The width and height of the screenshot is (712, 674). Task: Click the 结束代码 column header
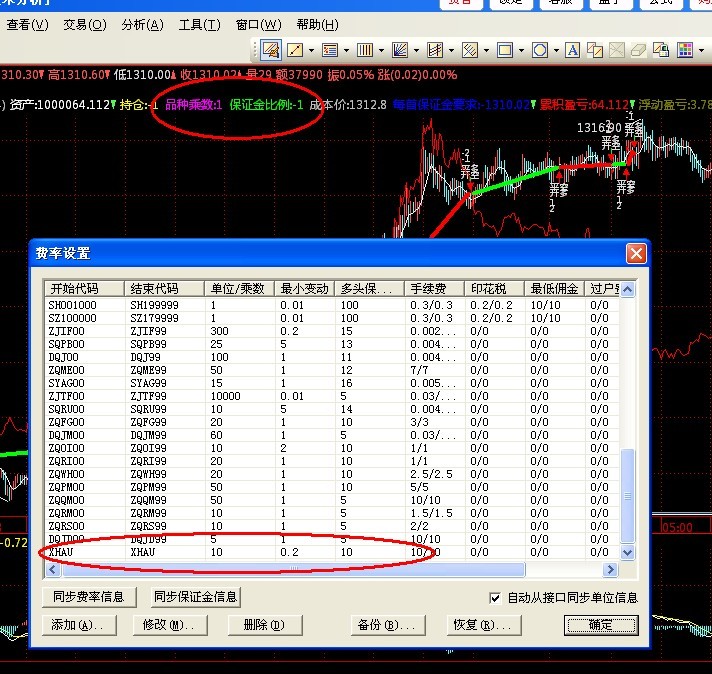point(164,289)
